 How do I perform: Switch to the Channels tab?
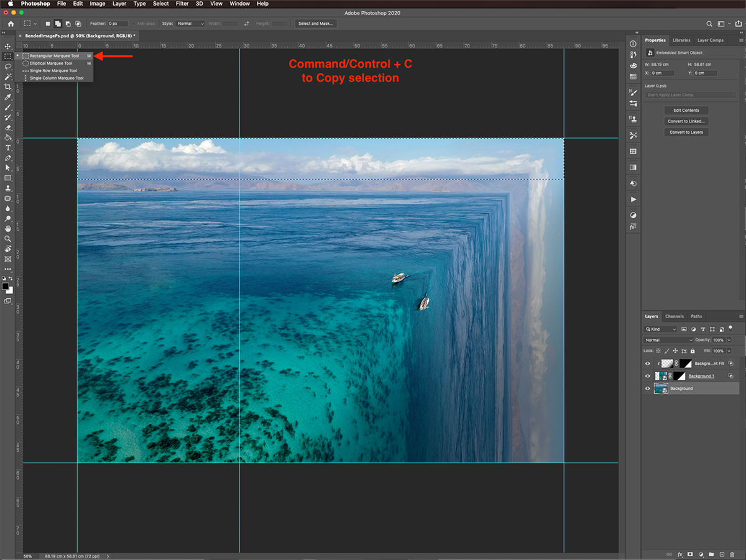coord(674,316)
